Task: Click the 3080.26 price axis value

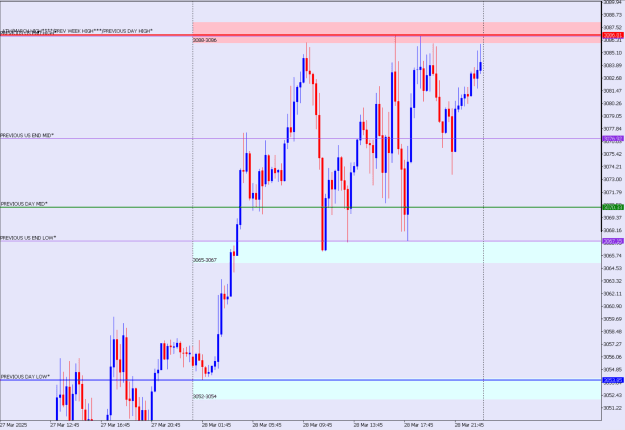Action: [613, 103]
